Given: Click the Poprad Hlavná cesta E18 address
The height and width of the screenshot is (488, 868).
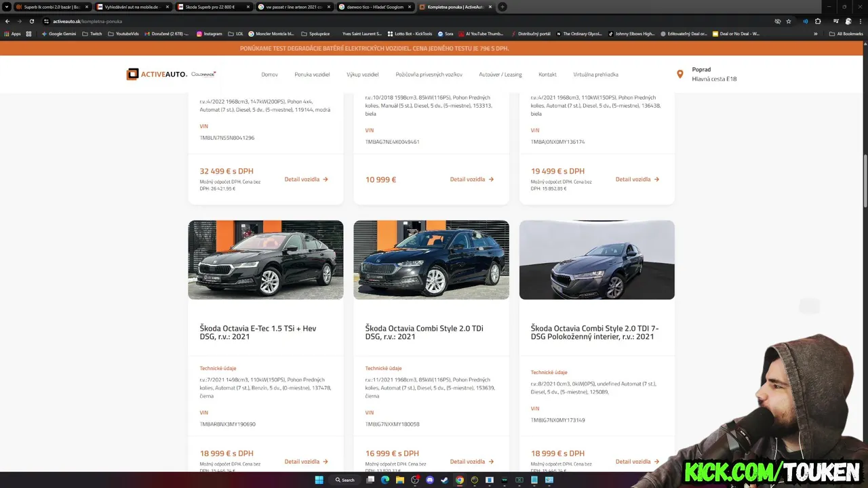Looking at the screenshot, I should point(714,75).
